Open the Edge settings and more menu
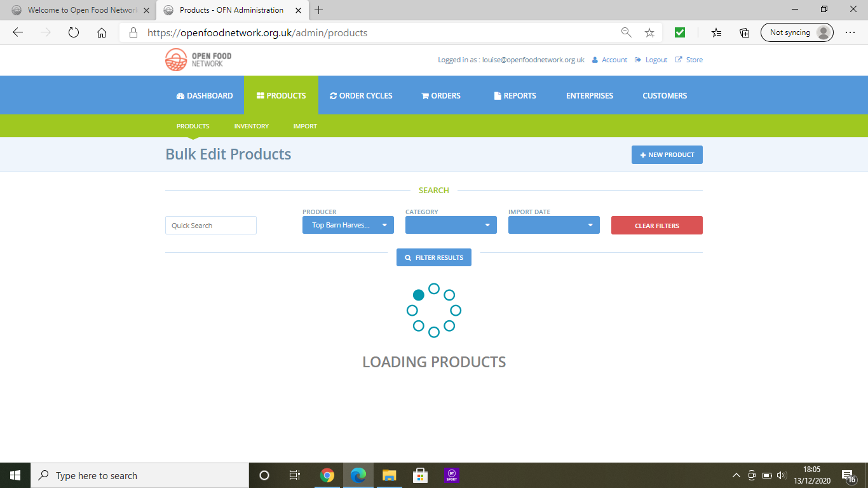This screenshot has height=488, width=868. [x=850, y=32]
